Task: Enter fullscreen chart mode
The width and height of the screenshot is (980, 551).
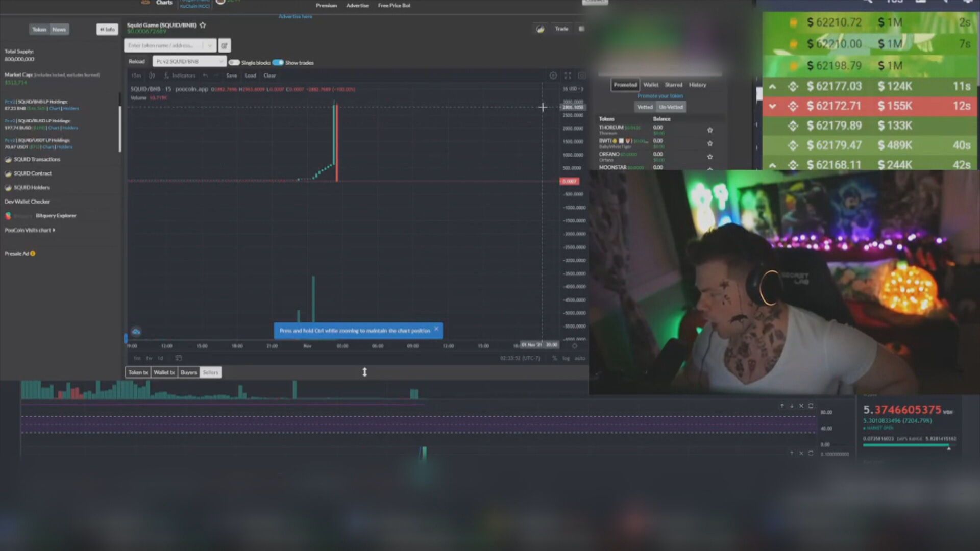Action: tap(568, 76)
